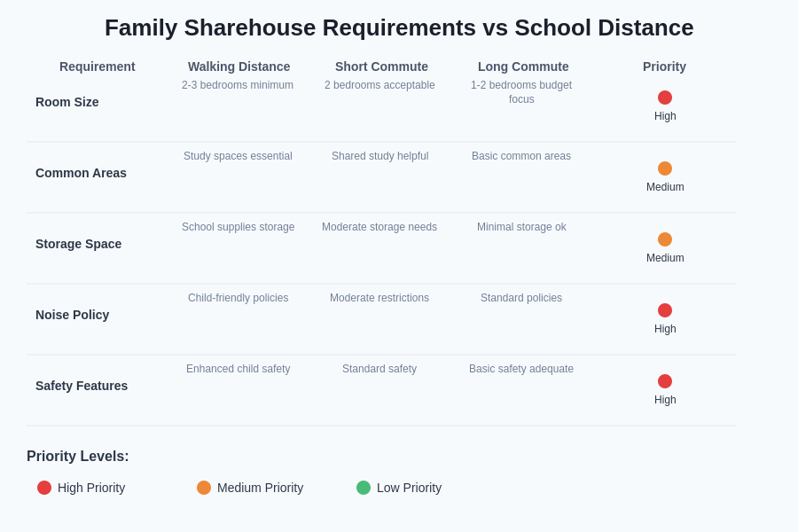
Task: Expand the Room Size requirement row
Action: 66,102
